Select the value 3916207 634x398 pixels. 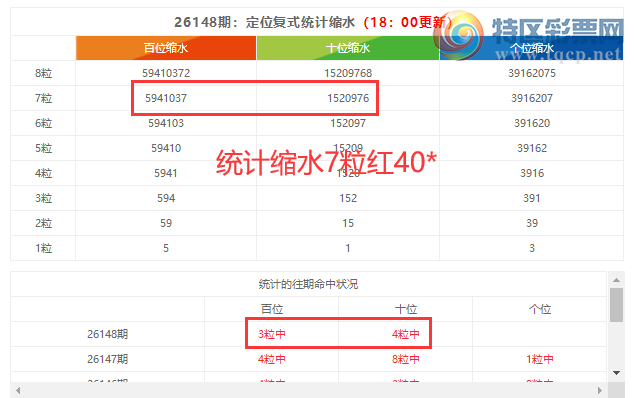532,98
